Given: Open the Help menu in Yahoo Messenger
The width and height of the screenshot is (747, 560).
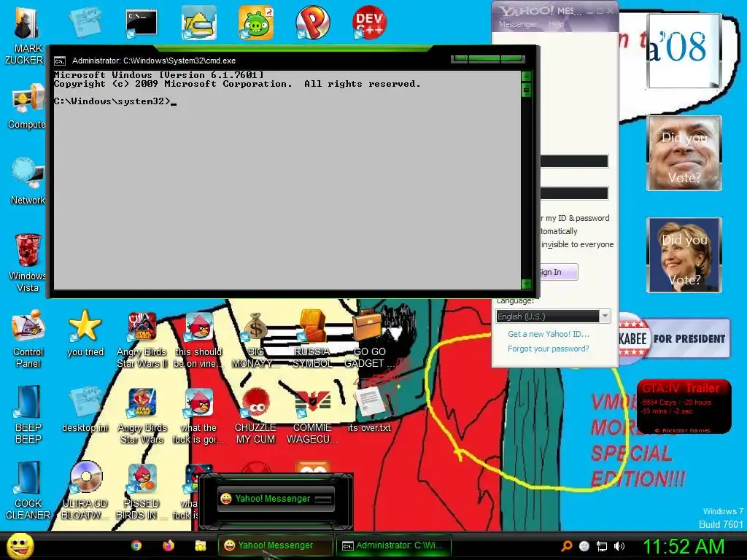Looking at the screenshot, I should click(556, 24).
